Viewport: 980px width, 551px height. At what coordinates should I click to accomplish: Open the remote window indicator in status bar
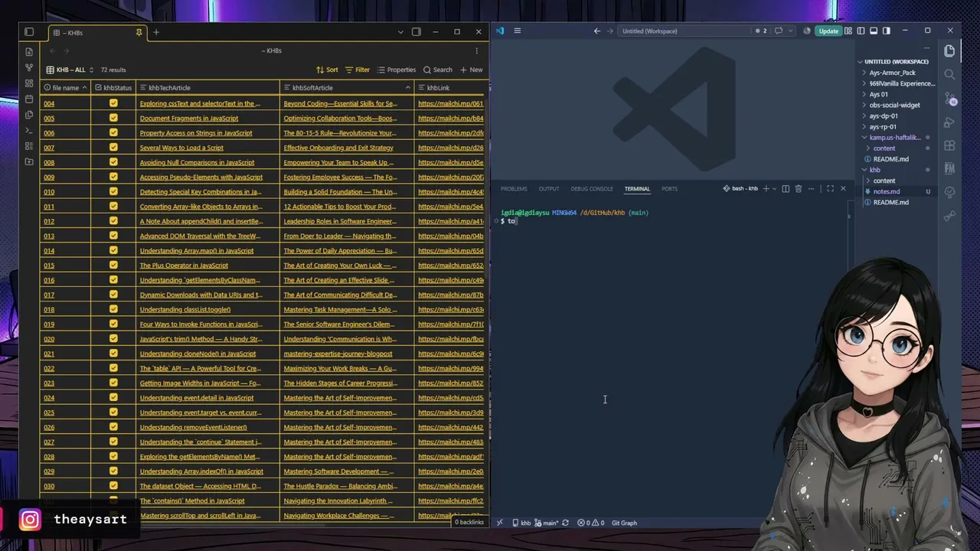(500, 523)
